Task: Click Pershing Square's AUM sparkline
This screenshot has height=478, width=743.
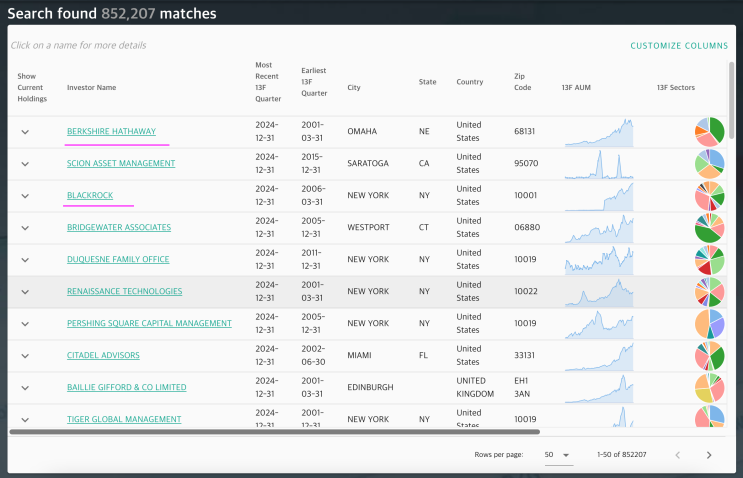Action: click(x=599, y=325)
